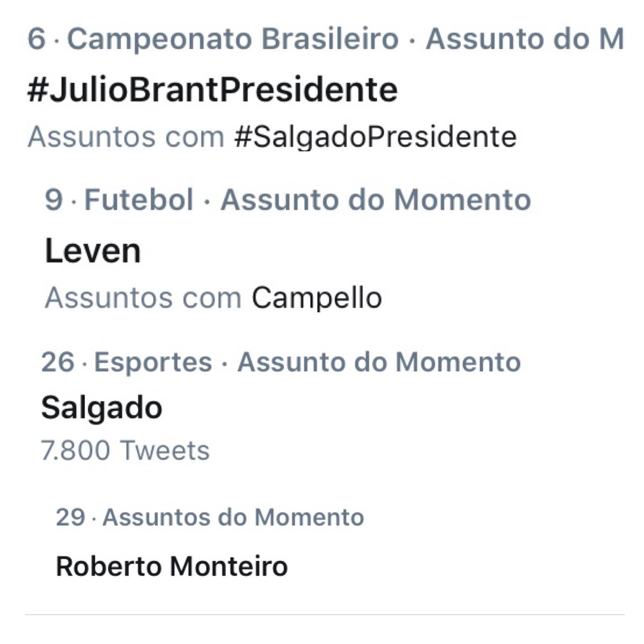Click rank number 6 of the trend

pos(36,39)
